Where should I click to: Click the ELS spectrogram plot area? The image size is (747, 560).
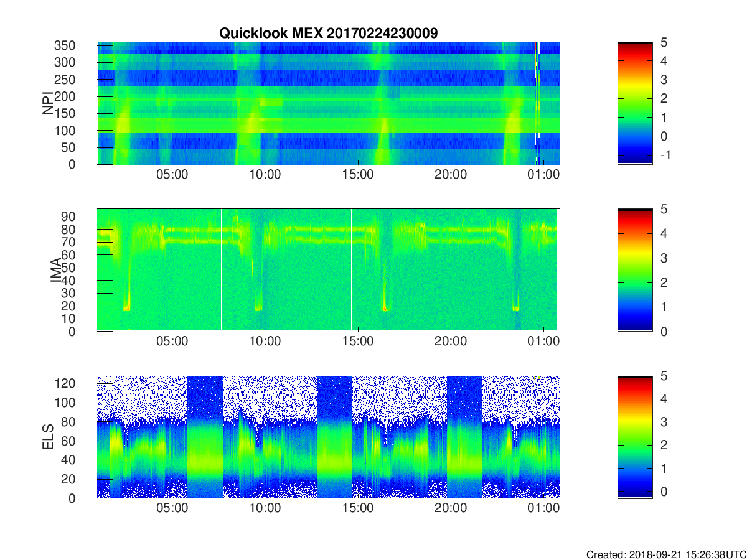click(329, 437)
